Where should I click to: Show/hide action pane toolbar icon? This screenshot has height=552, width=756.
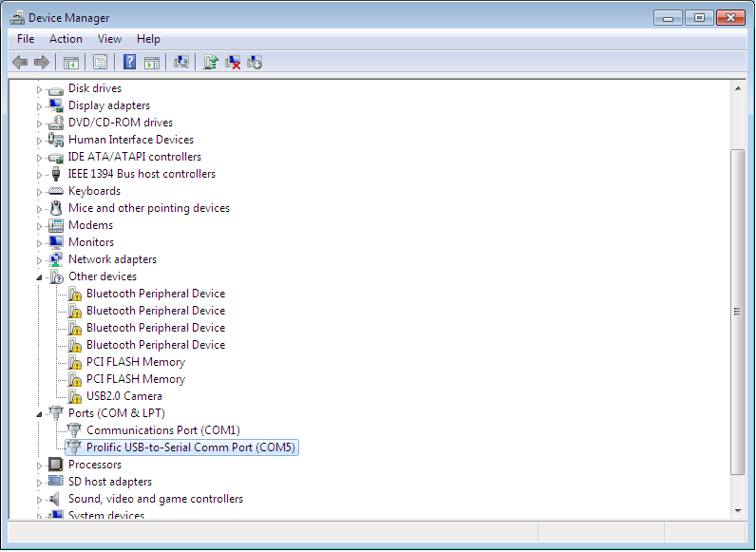click(152, 63)
